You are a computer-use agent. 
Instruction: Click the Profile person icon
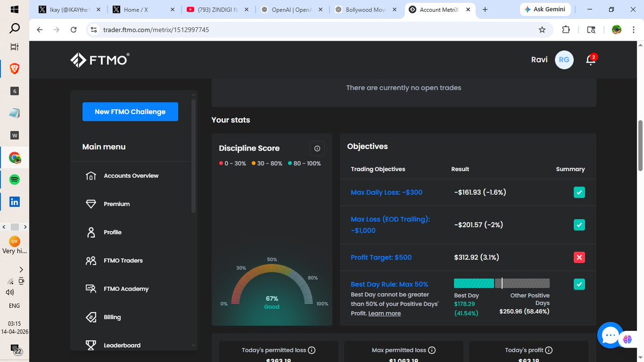91,232
